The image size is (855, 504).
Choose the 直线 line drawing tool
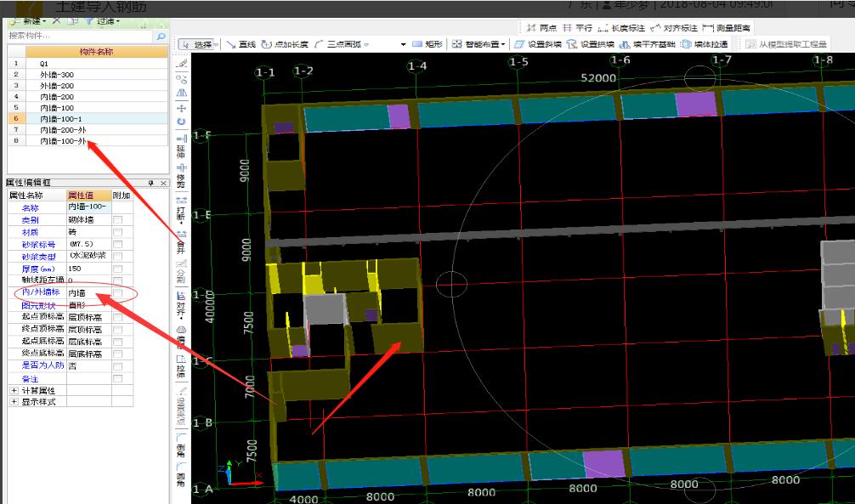[241, 44]
